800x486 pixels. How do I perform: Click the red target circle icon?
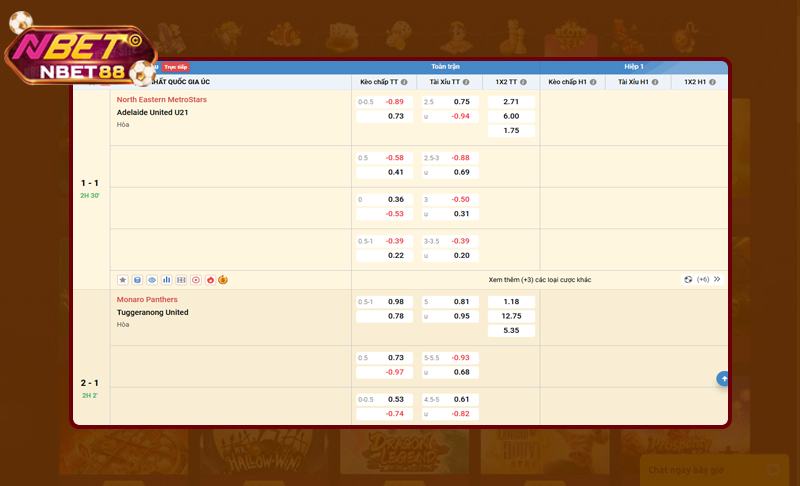pyautogui.click(x=196, y=280)
